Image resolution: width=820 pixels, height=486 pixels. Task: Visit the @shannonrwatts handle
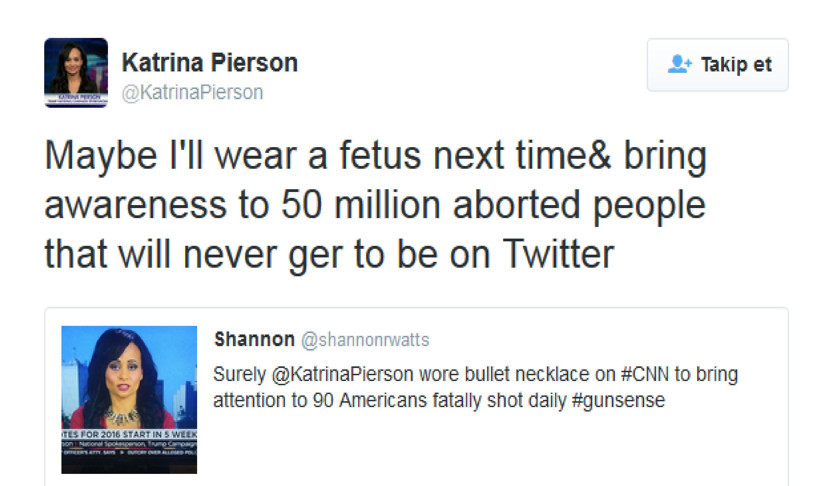[x=364, y=340]
